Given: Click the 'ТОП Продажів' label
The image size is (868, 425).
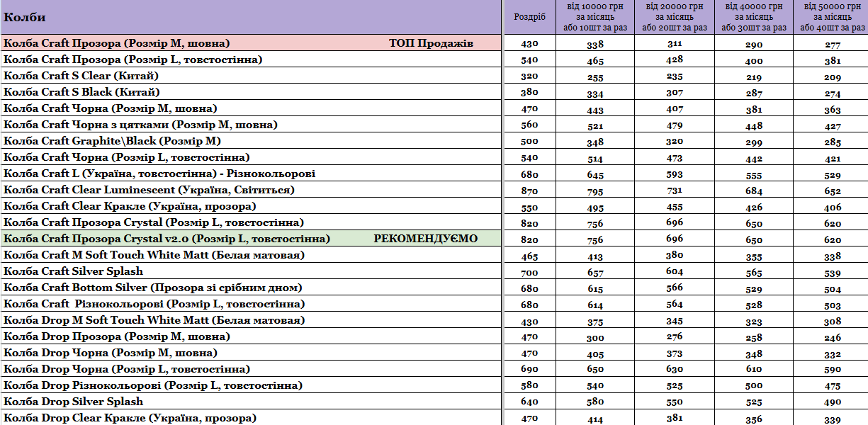Looking at the screenshot, I should [x=431, y=43].
